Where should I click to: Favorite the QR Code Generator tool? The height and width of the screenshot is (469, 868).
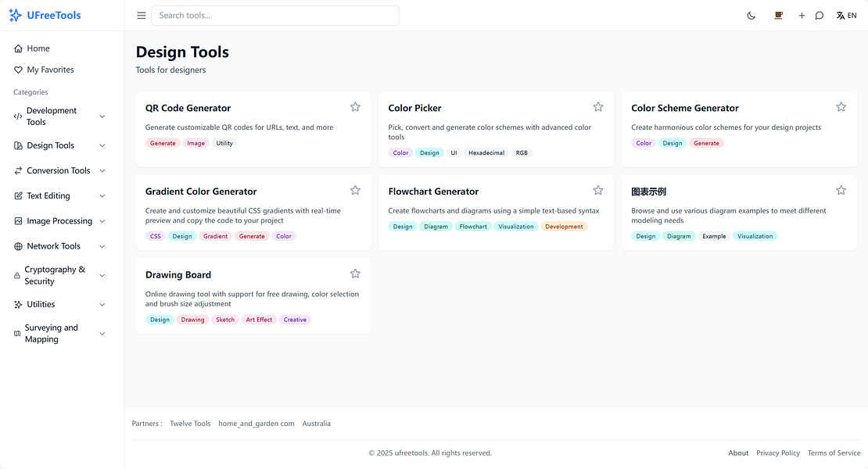(x=355, y=106)
